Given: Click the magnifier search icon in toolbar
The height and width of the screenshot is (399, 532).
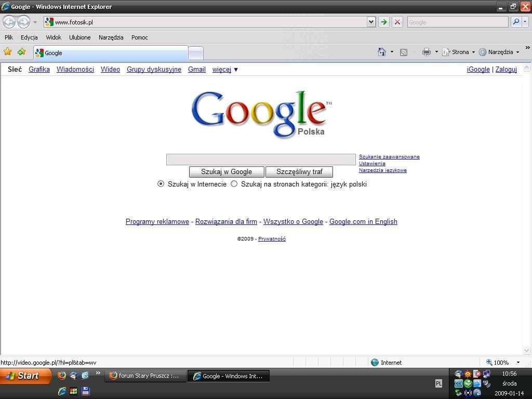Looking at the screenshot, I should 516,22.
